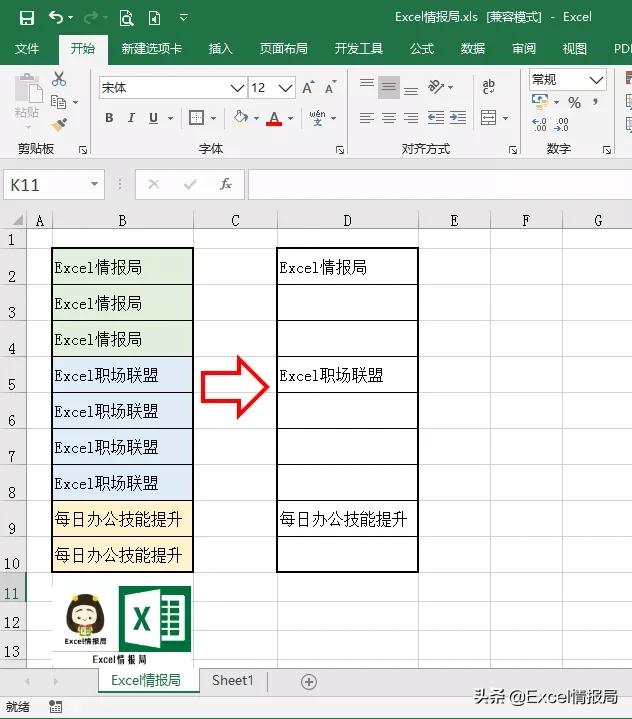
Task: Open the 页面布局 ribbon tab
Action: point(283,49)
